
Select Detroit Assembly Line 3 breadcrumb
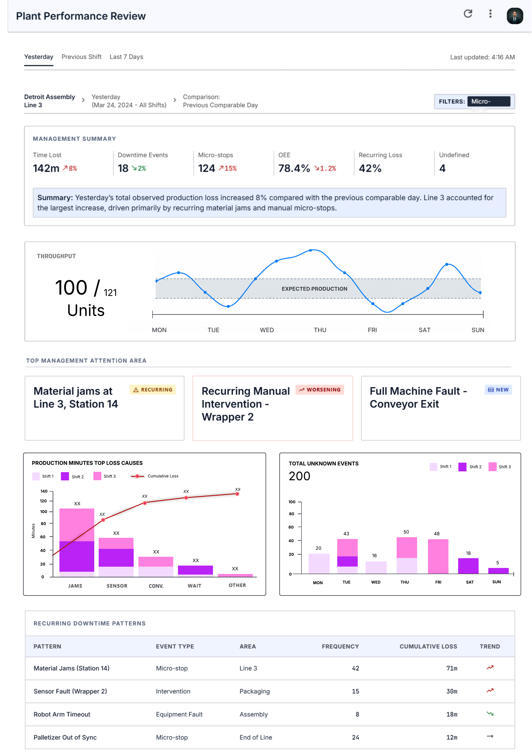point(49,101)
